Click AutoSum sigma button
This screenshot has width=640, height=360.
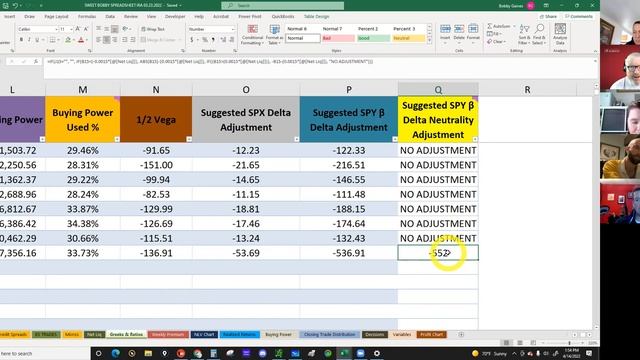pos(498,26)
